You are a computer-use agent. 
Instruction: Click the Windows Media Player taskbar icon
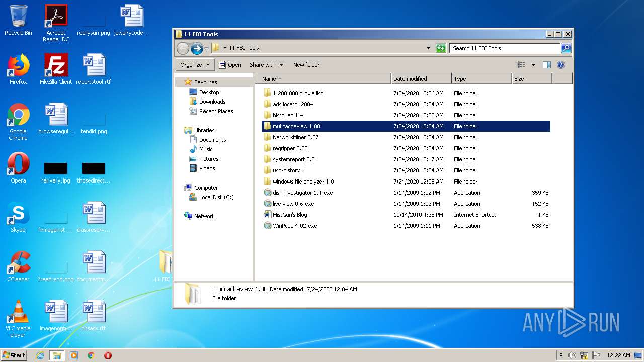tap(74, 355)
